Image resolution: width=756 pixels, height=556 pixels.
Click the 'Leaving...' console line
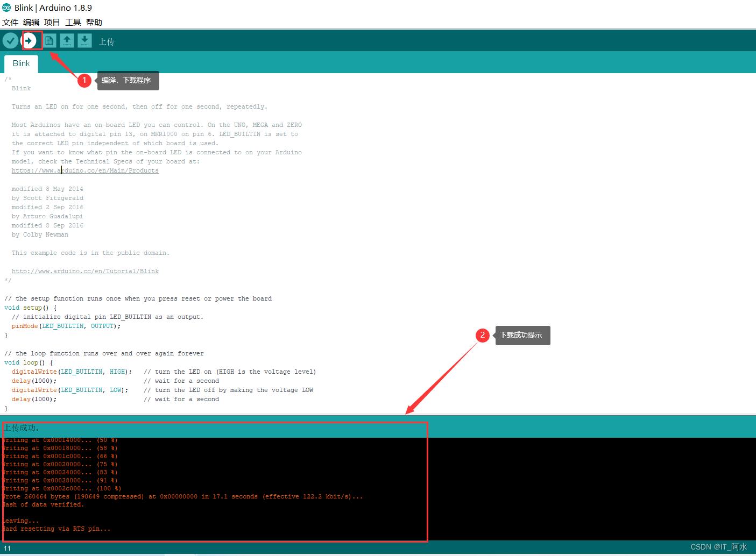tap(20, 521)
